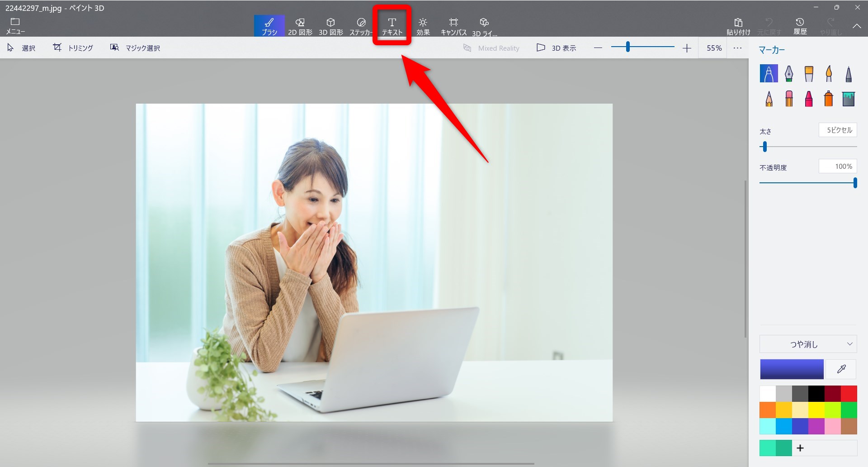Pick color with the eyedropper tool
868x467 pixels.
pyautogui.click(x=841, y=369)
